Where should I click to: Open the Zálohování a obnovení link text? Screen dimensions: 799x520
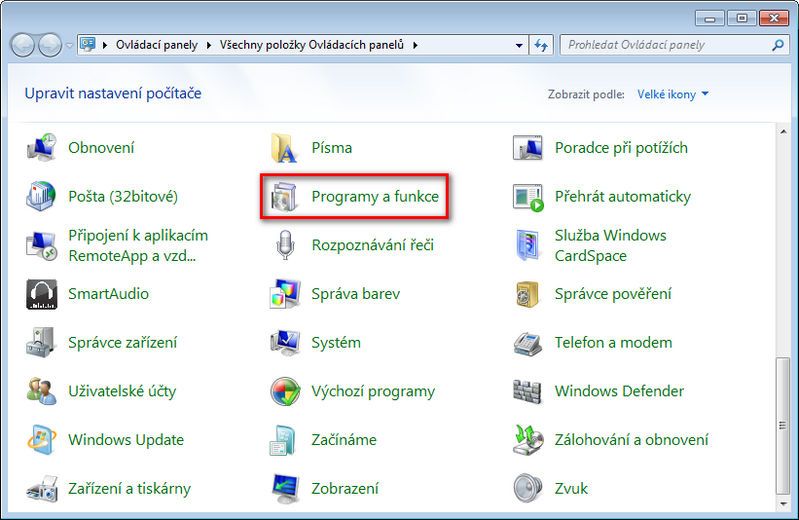pyautogui.click(x=631, y=439)
